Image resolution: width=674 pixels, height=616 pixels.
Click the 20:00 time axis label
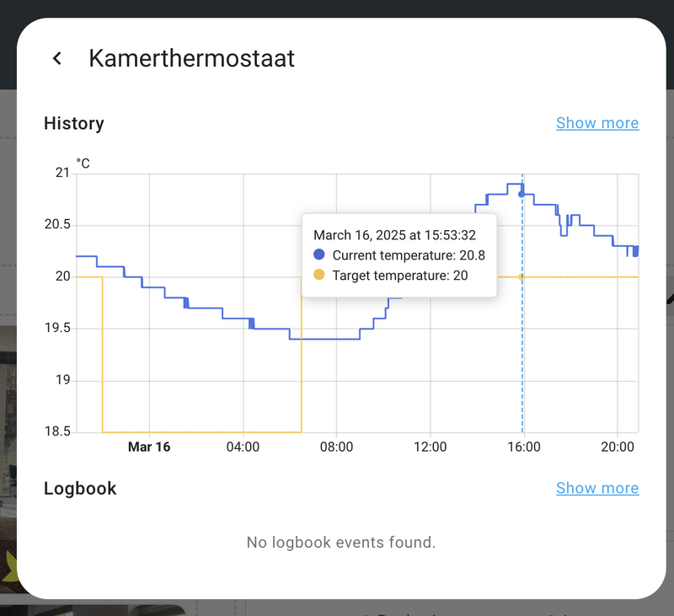[x=619, y=447]
